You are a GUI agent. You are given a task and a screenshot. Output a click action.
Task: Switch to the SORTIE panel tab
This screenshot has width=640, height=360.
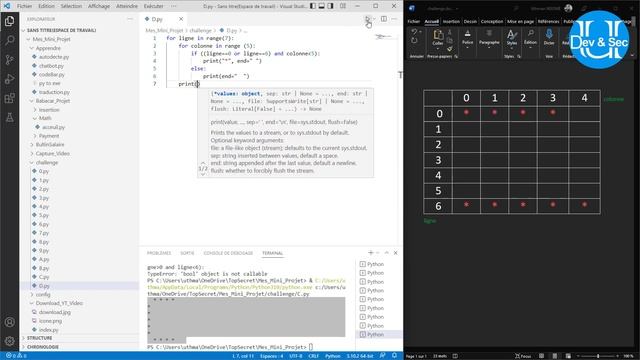pos(187,253)
